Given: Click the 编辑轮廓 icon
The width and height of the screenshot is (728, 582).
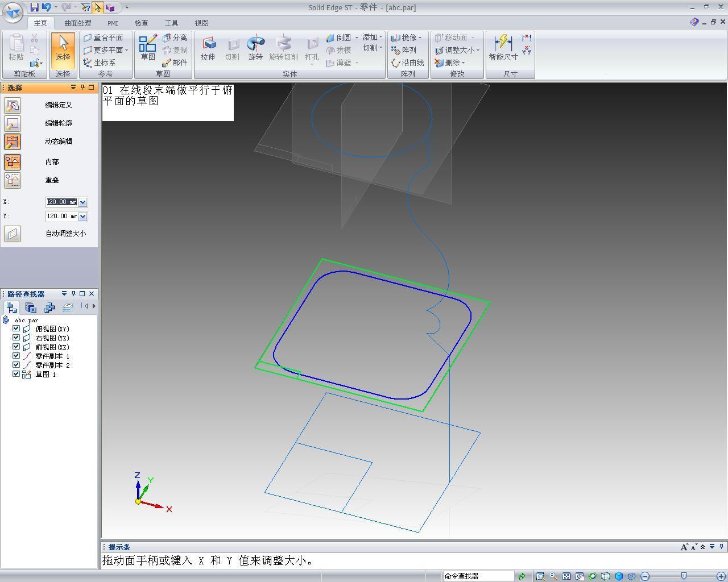Looking at the screenshot, I should coord(13,123).
